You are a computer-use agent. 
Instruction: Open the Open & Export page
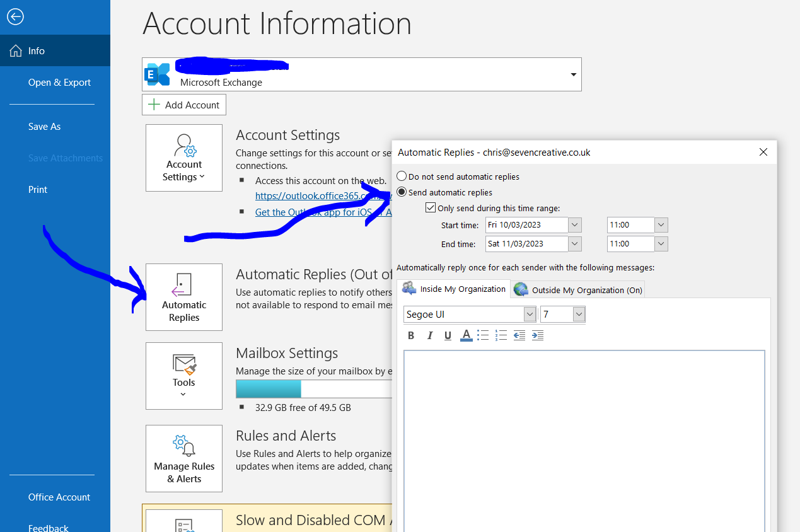pyautogui.click(x=59, y=83)
